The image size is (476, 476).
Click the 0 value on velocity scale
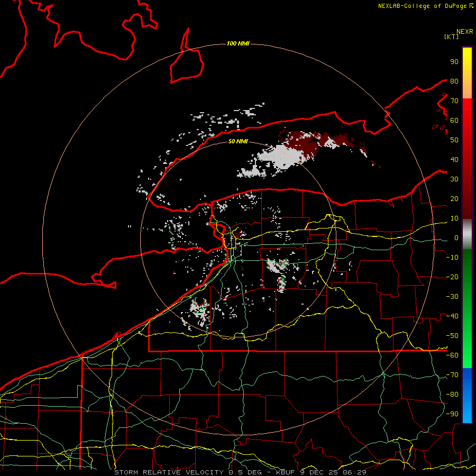(x=456, y=237)
